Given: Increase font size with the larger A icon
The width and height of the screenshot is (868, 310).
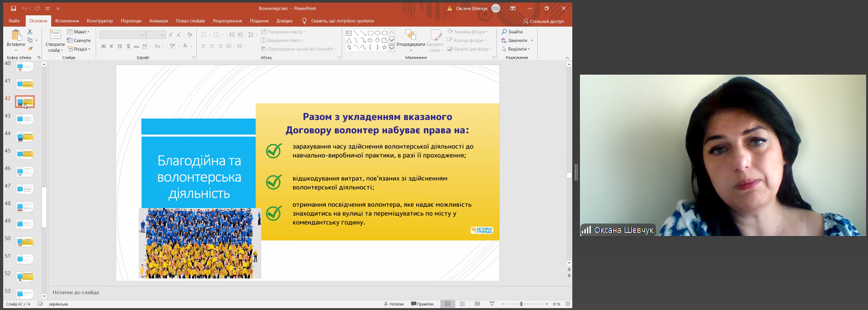Looking at the screenshot, I should tap(171, 34).
